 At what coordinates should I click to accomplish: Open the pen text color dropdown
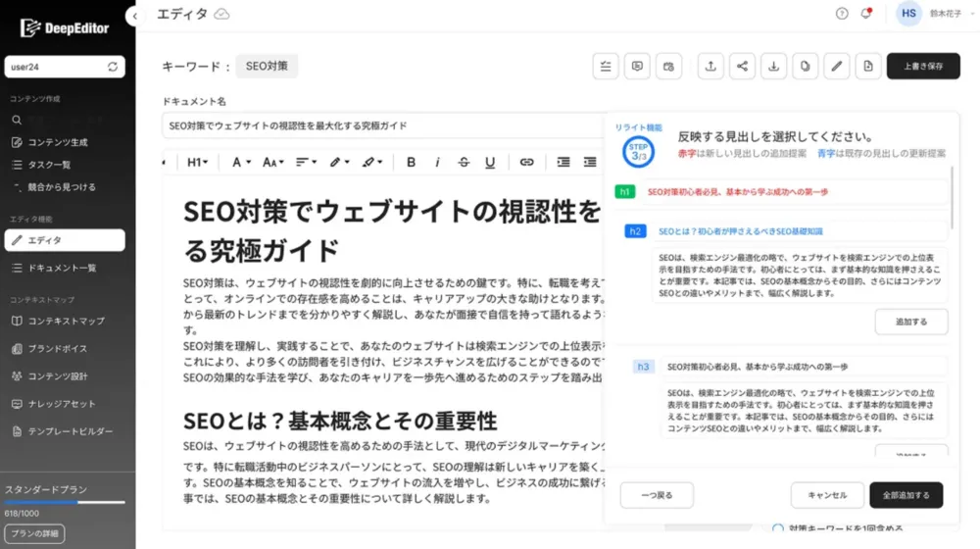(339, 162)
